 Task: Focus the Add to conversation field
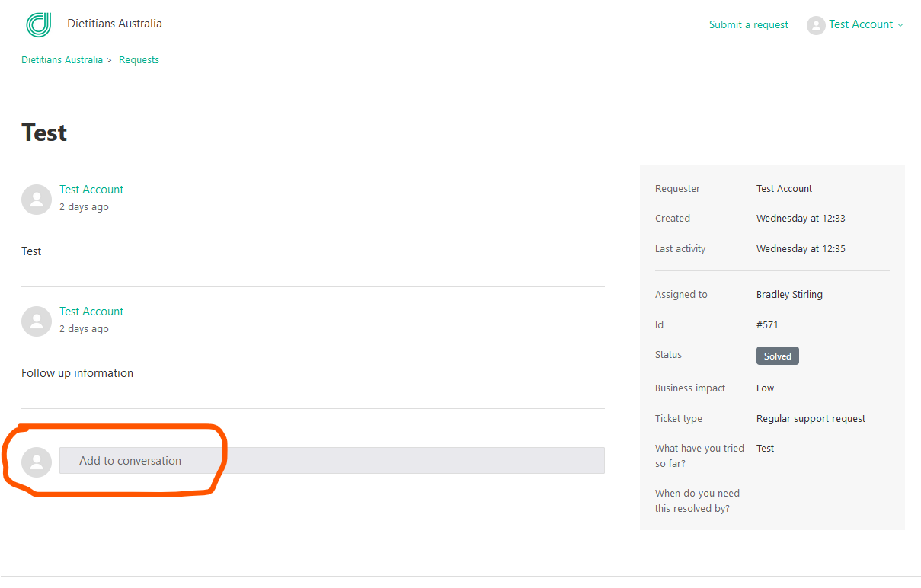point(331,461)
